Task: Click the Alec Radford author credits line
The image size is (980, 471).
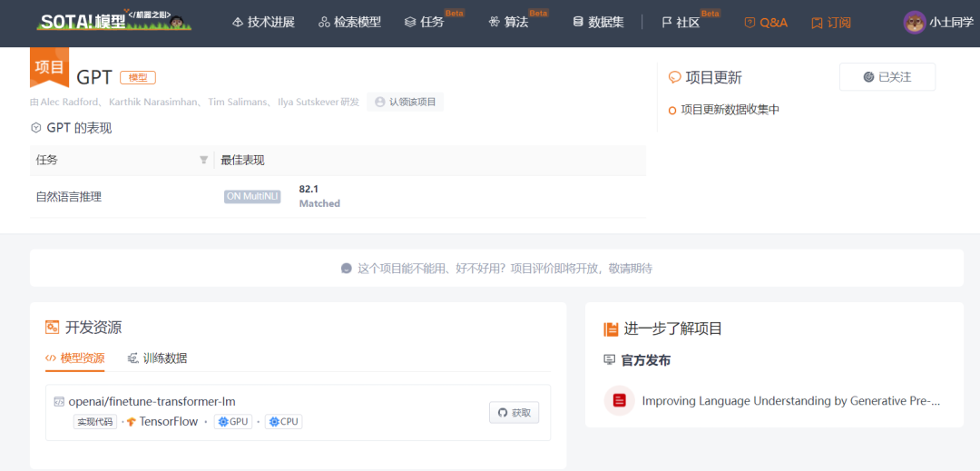Action: tap(194, 102)
